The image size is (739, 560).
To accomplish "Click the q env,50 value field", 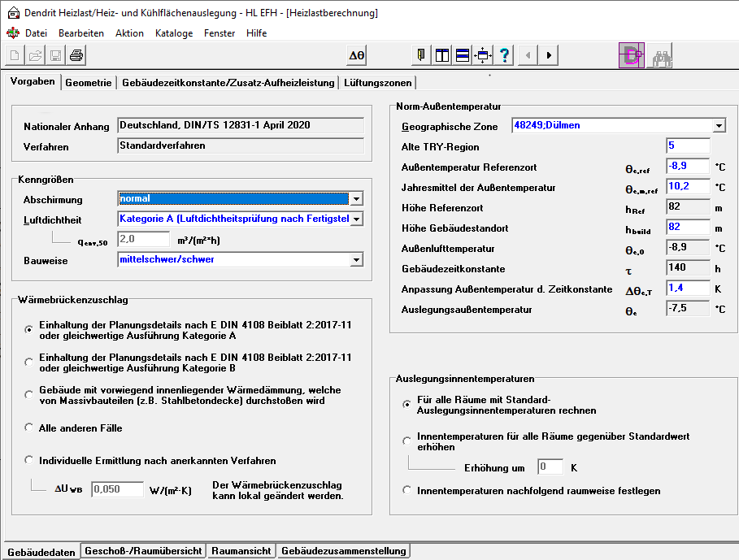I will (144, 239).
